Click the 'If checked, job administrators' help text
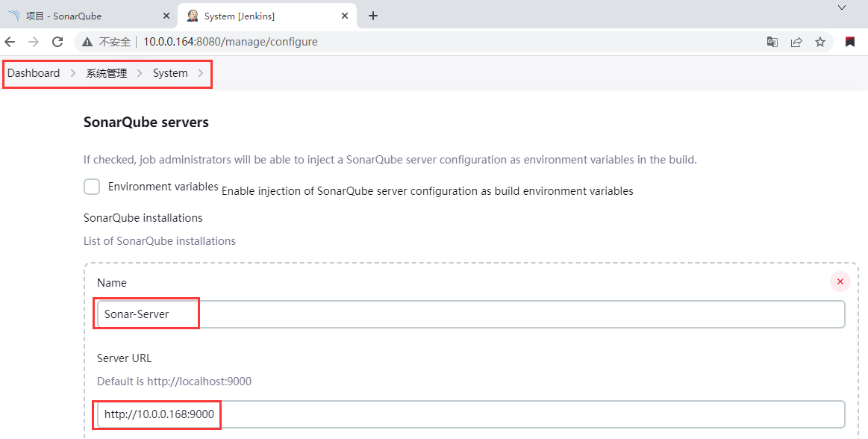Screen dimensions: 868x439 [390, 160]
